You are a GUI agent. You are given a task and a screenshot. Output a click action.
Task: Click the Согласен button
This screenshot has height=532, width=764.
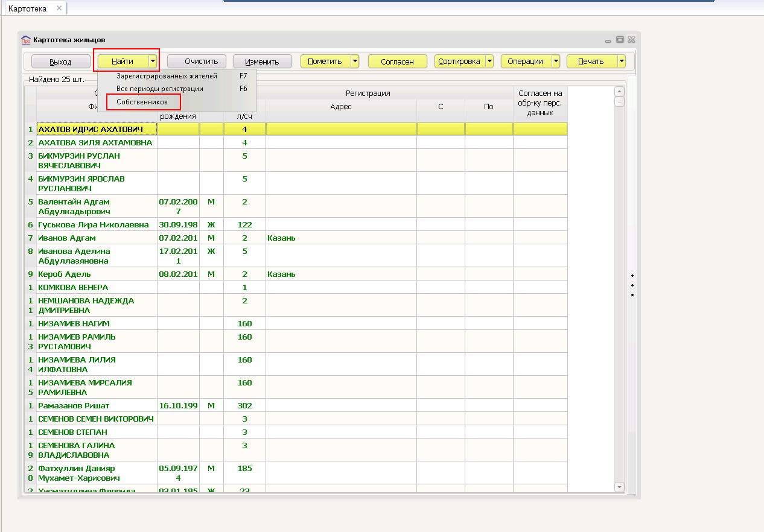click(397, 62)
